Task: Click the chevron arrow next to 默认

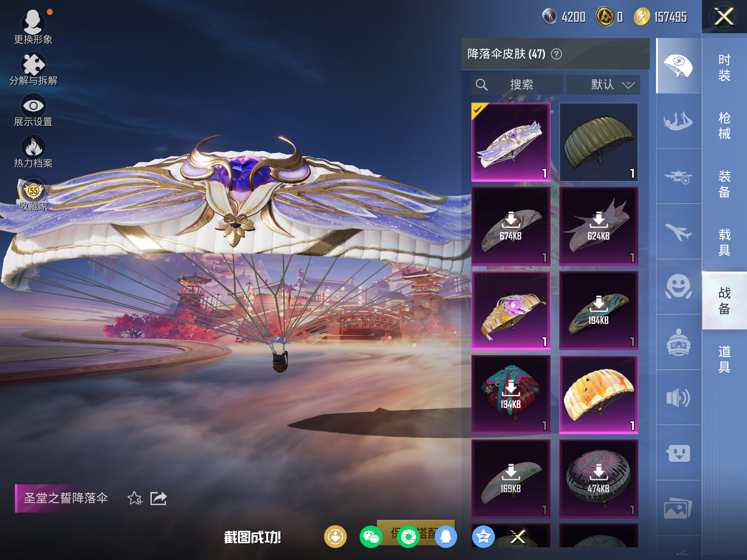Action: (x=628, y=85)
